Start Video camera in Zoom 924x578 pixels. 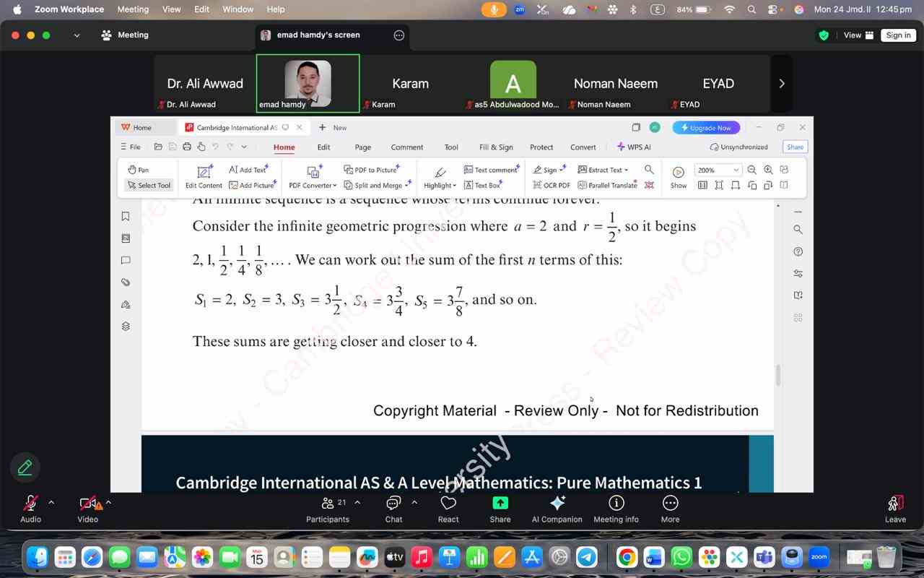[x=87, y=503]
